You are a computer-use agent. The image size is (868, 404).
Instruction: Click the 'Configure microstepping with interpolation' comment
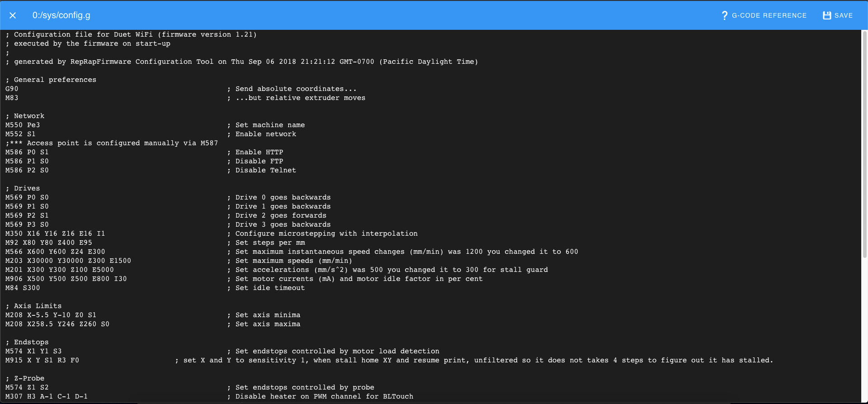(322, 233)
